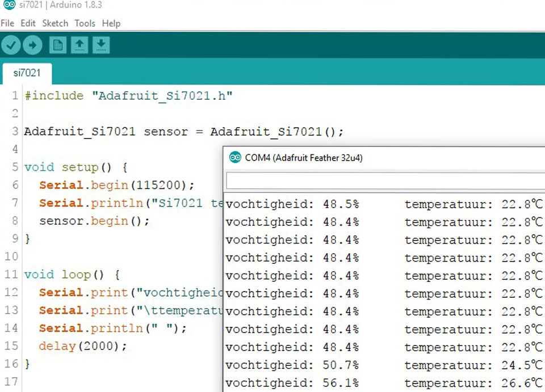Click the Adafruit_Si7021 sensor declaration line
This screenshot has height=392, width=545.
pos(183,132)
